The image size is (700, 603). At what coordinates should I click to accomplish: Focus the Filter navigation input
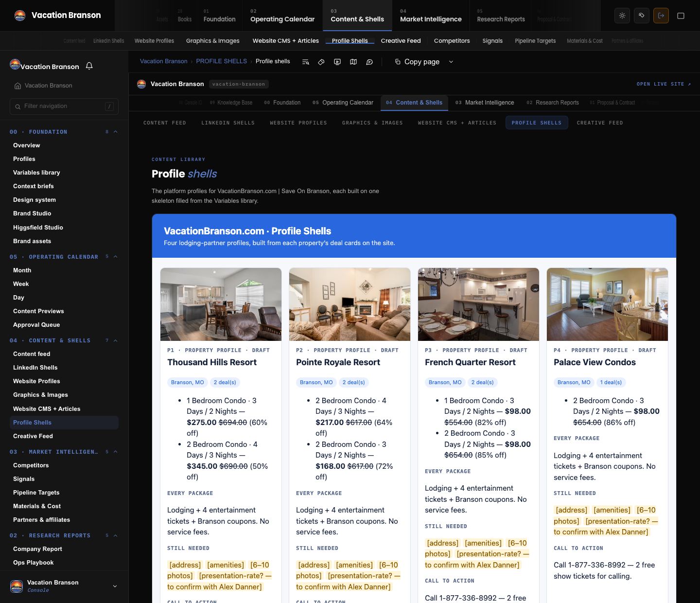coord(64,106)
